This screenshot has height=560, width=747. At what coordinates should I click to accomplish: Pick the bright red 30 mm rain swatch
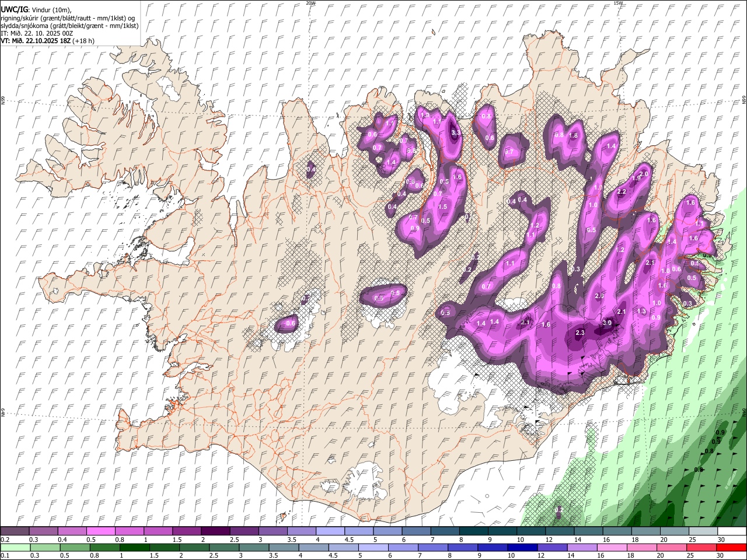[731, 548]
